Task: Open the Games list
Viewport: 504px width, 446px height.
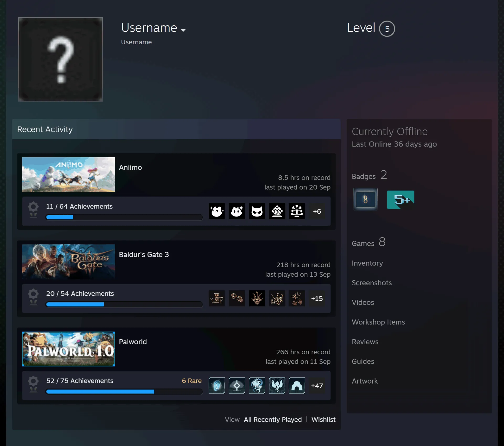Action: (x=369, y=242)
